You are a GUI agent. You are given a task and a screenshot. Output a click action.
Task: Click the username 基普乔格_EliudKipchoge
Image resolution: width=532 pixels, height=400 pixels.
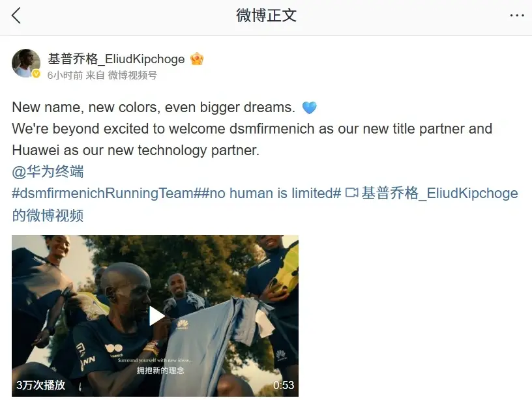[116, 59]
